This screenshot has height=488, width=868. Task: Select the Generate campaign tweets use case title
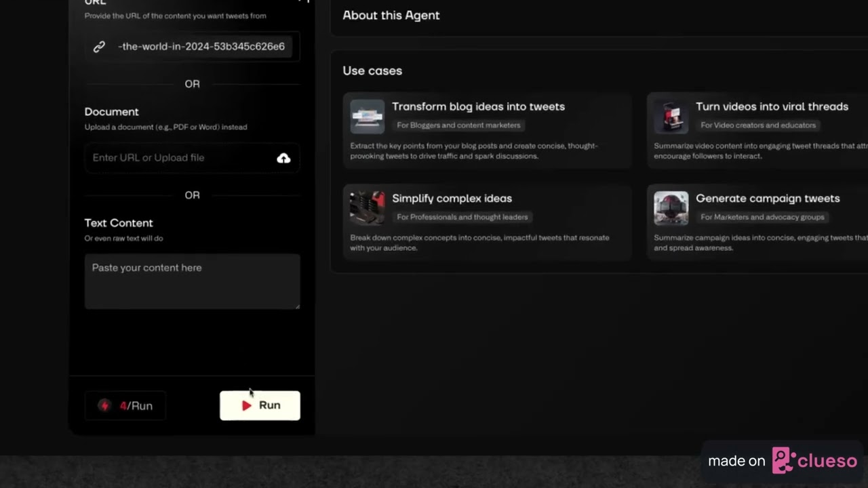tap(768, 199)
